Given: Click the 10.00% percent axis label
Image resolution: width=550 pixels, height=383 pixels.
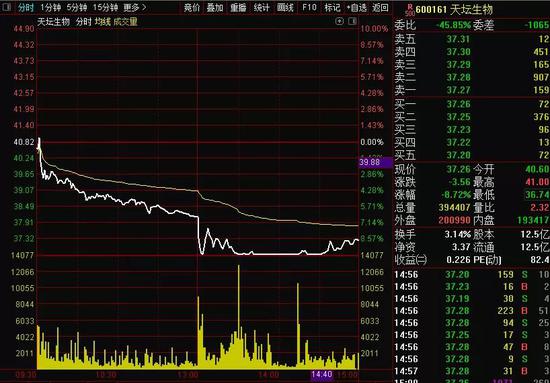Looking at the screenshot, I should [x=375, y=29].
